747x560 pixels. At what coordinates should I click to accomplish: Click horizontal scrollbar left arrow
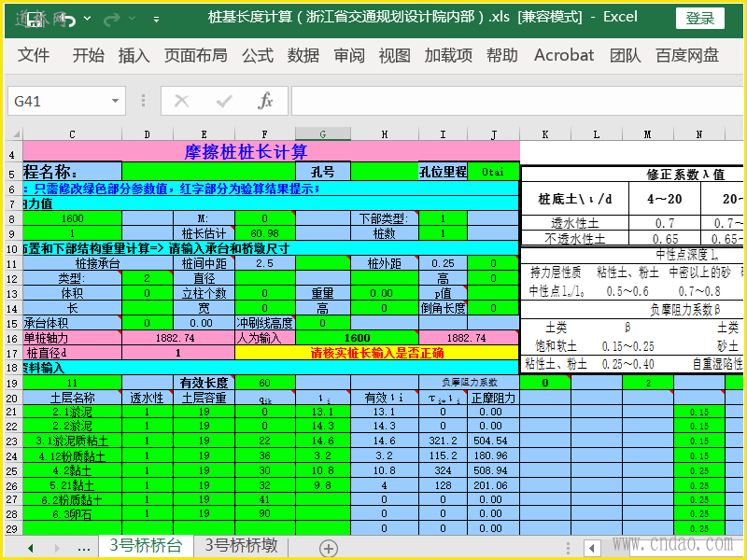[592, 548]
